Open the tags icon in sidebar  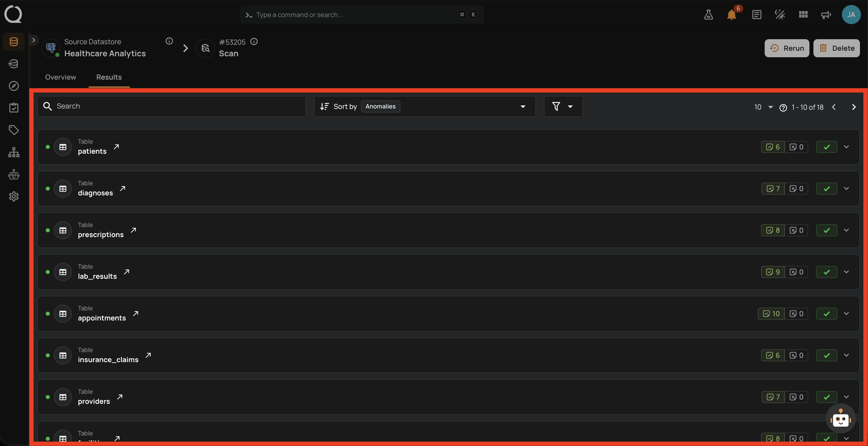[14, 130]
